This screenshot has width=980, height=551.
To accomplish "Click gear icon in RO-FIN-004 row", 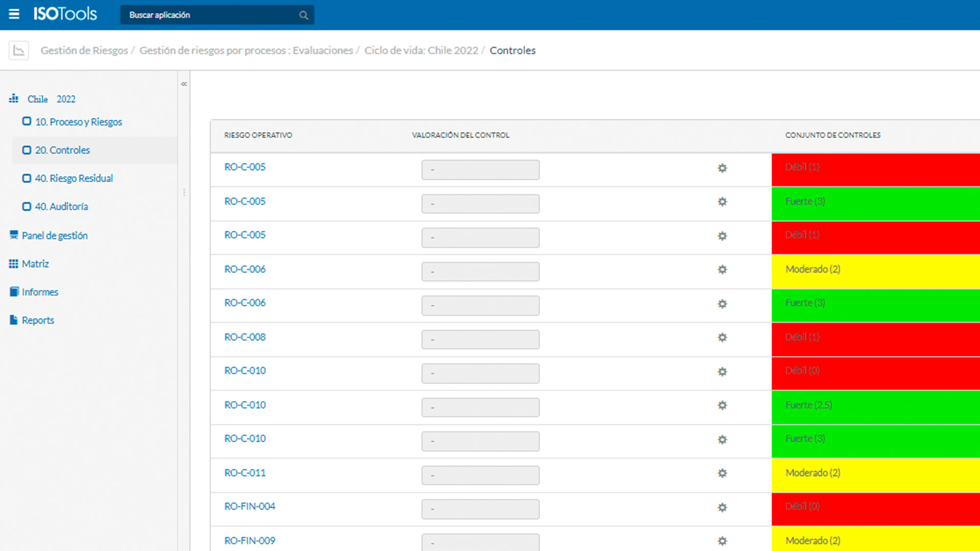I will 722,508.
